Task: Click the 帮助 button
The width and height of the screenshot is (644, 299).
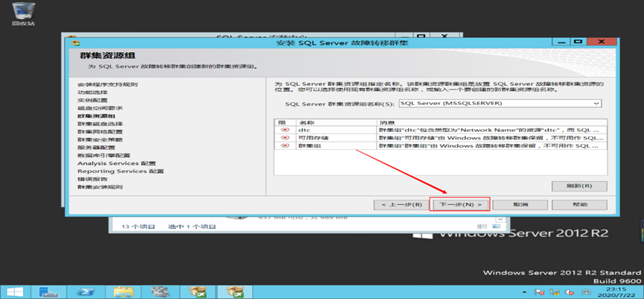Action: point(579,204)
